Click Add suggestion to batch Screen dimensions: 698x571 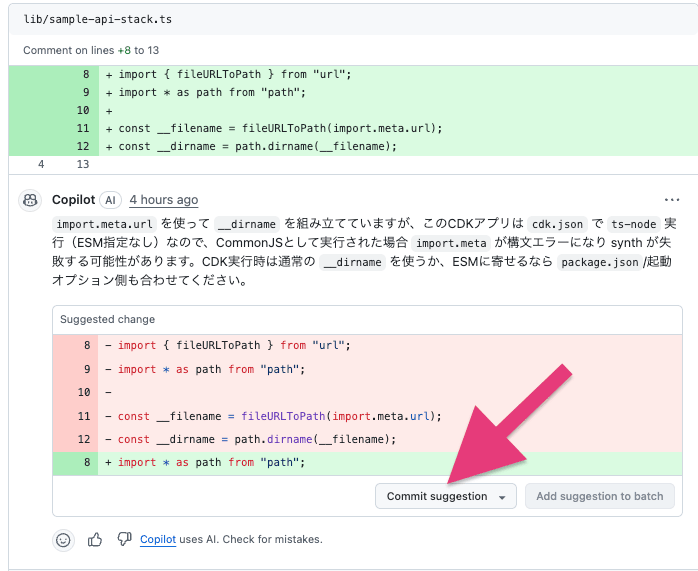point(600,496)
